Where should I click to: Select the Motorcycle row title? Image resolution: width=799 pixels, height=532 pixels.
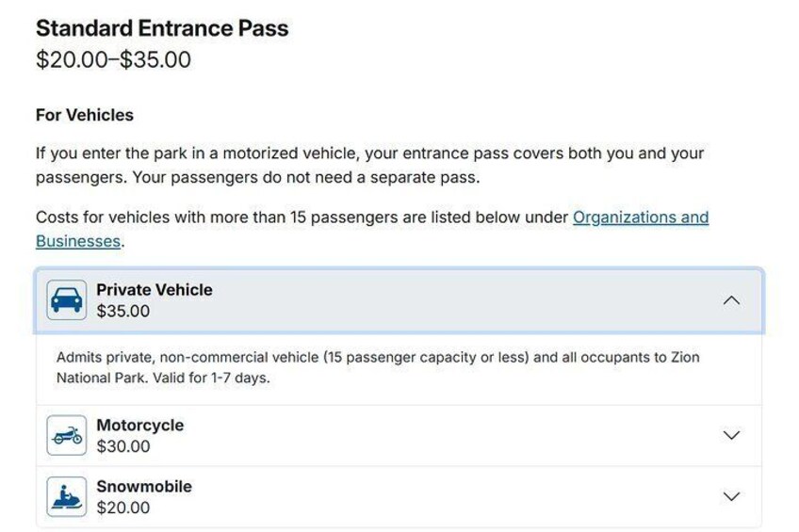(139, 426)
